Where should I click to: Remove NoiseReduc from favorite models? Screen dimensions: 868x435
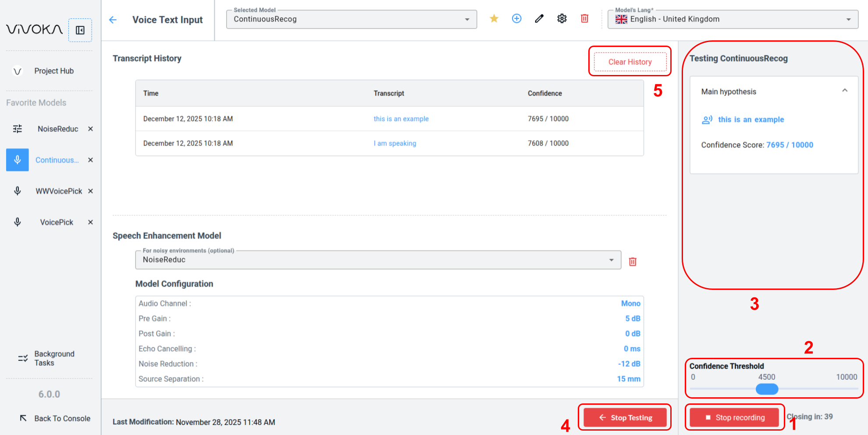coord(90,129)
